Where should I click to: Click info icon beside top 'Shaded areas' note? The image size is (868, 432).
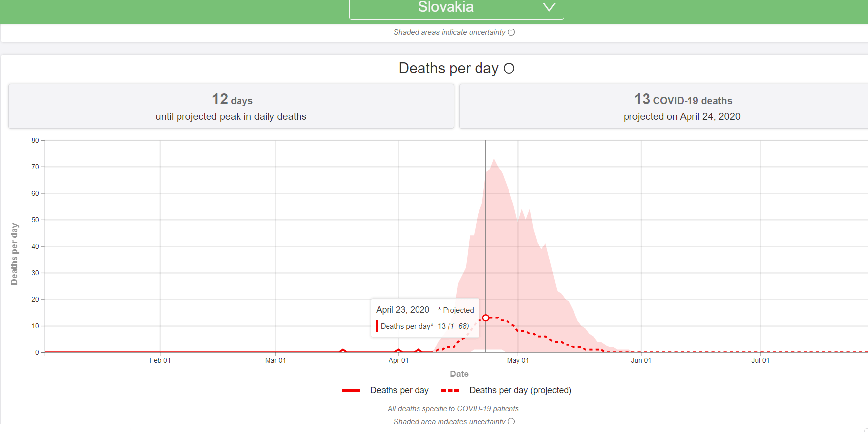(x=511, y=32)
